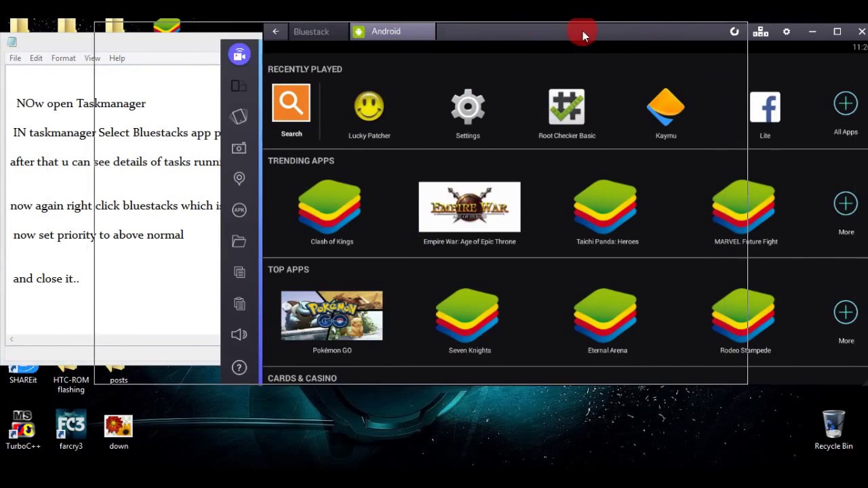868x488 pixels.
Task: Open help question mark icon
Action: tap(239, 367)
